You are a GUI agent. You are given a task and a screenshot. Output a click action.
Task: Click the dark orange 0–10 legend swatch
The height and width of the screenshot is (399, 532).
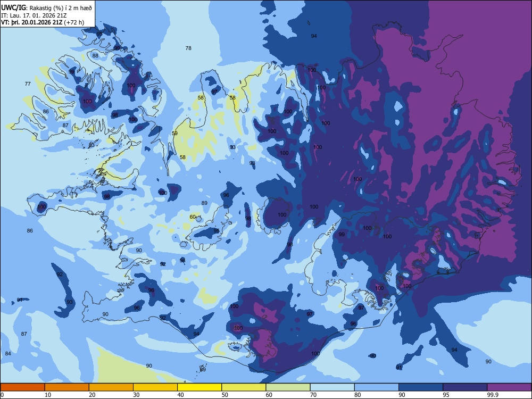(22, 387)
